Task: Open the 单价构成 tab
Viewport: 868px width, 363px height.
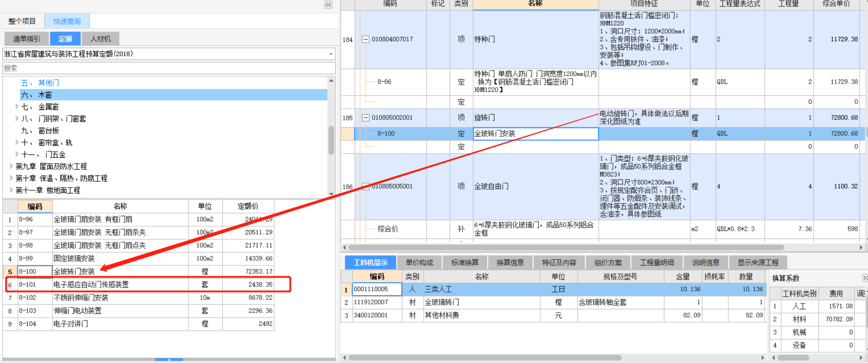Action: 419,263
